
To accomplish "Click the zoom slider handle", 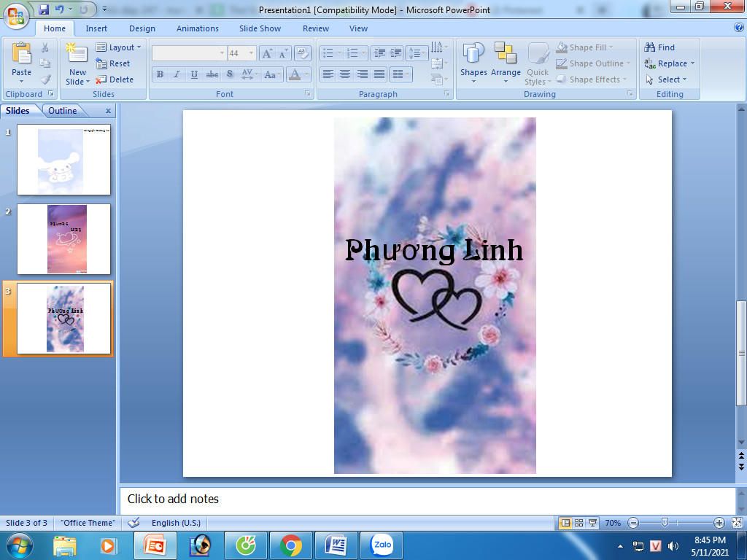I will click(665, 523).
